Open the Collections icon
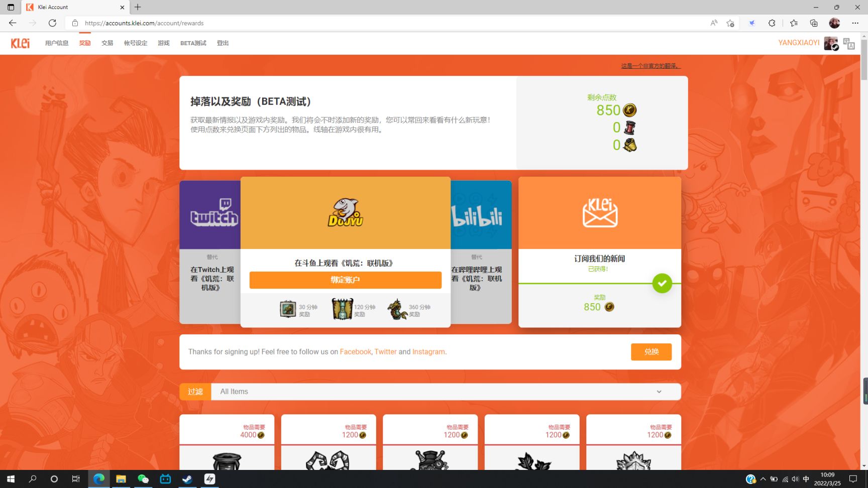Image resolution: width=868 pixels, height=488 pixels. (x=814, y=23)
